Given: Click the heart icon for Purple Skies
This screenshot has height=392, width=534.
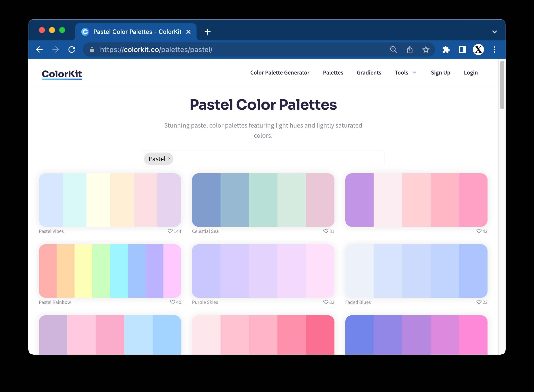Looking at the screenshot, I should 326,302.
